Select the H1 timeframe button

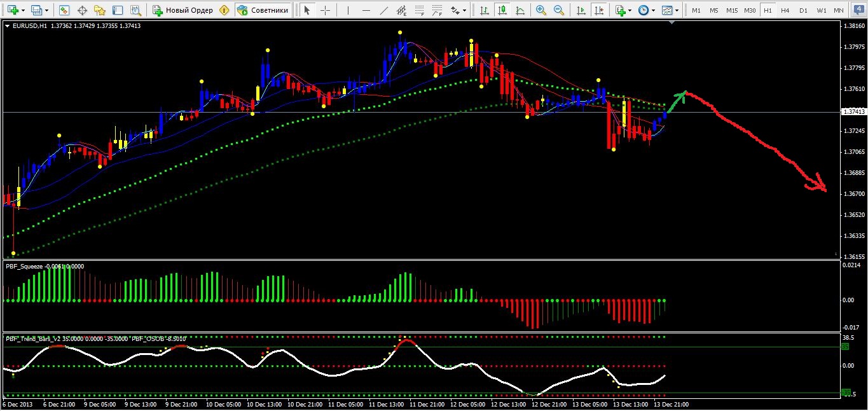point(768,10)
